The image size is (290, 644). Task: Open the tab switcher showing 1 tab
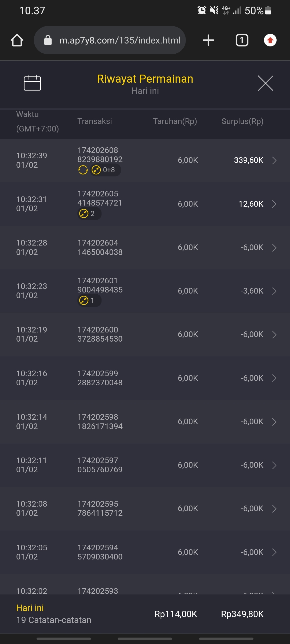coord(242,40)
